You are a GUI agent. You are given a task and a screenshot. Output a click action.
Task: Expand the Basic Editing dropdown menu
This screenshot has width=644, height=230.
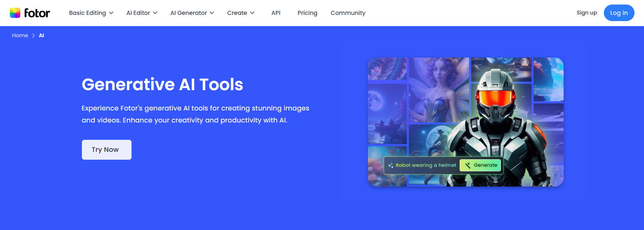pyautogui.click(x=91, y=13)
